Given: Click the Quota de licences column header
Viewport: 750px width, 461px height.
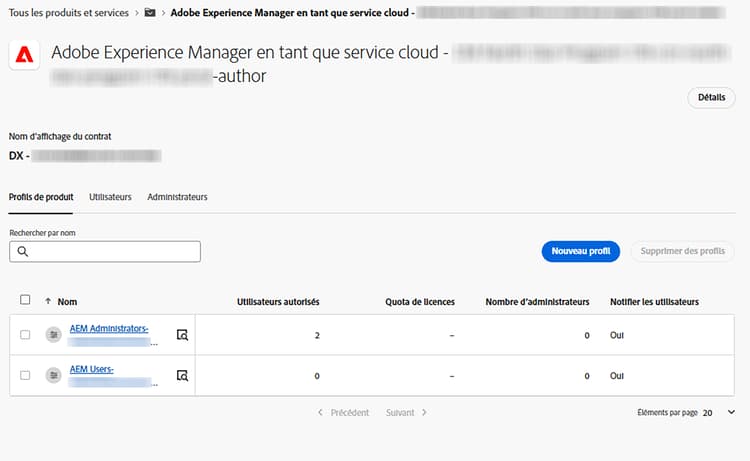Looking at the screenshot, I should tap(420, 302).
